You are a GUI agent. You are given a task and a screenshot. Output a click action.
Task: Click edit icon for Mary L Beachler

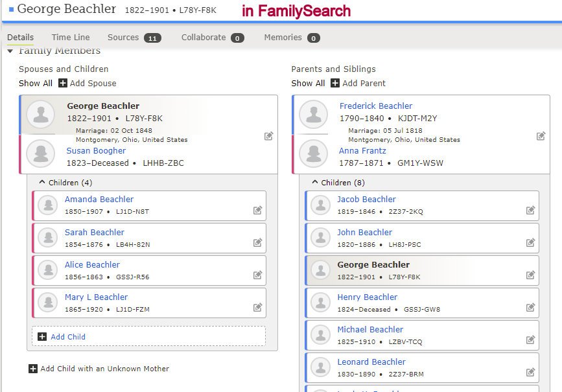(x=257, y=308)
